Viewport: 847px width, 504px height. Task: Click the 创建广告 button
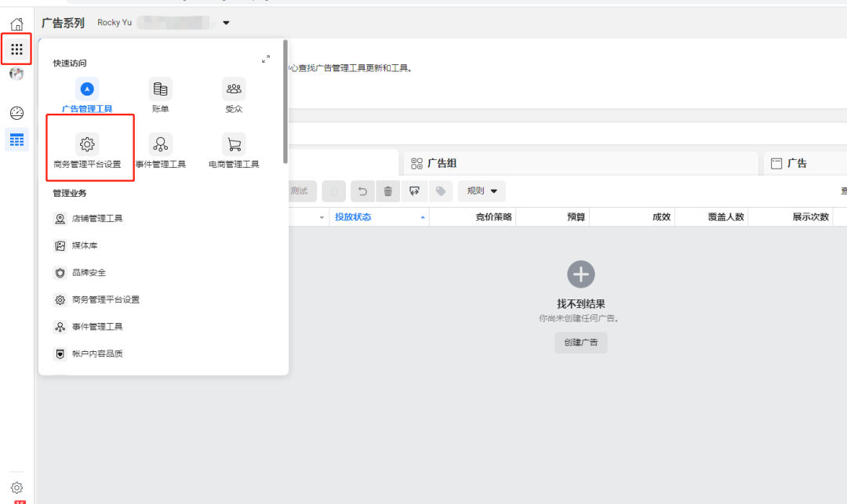(580, 343)
